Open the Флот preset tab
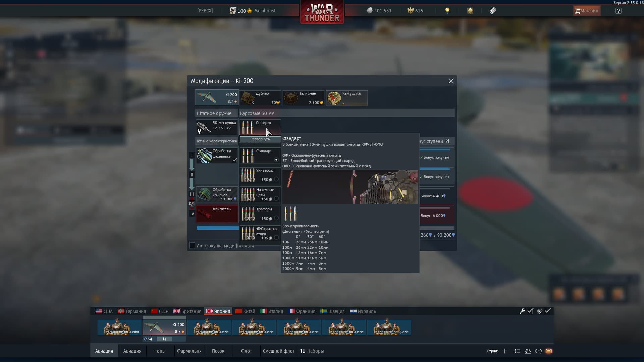The height and width of the screenshot is (362, 644). click(x=246, y=351)
